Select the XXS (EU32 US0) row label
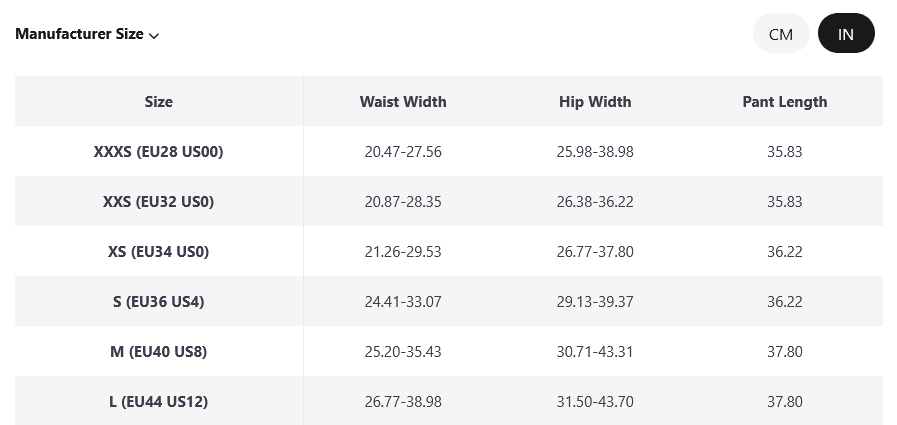 (158, 202)
